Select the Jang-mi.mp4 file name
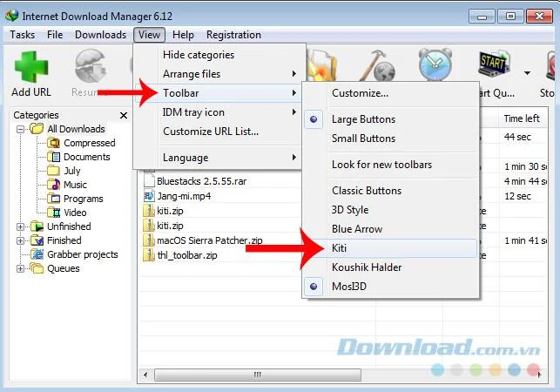Image resolution: width=560 pixels, height=392 pixels. tap(184, 196)
